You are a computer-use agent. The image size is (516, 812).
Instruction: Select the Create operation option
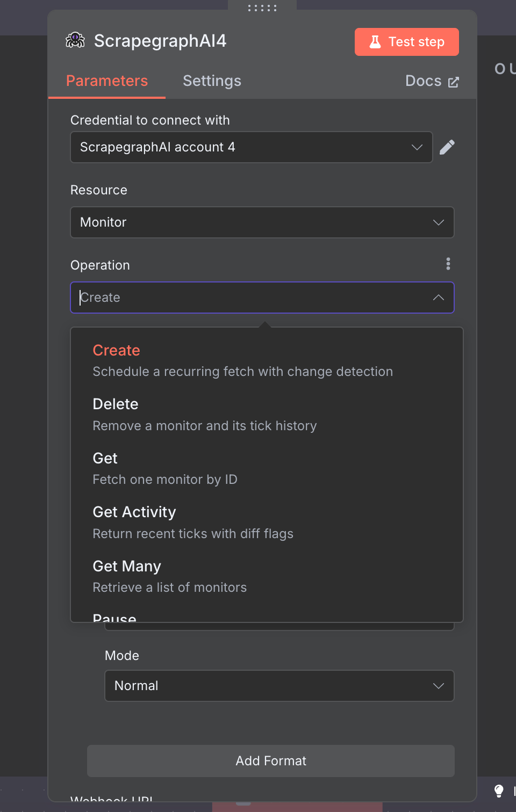click(267, 360)
